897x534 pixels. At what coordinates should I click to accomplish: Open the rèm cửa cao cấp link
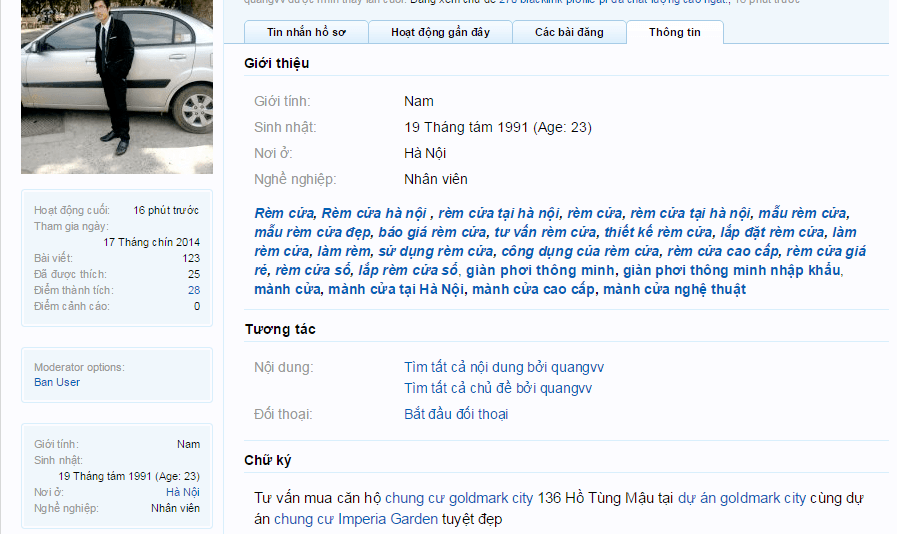coord(723,251)
